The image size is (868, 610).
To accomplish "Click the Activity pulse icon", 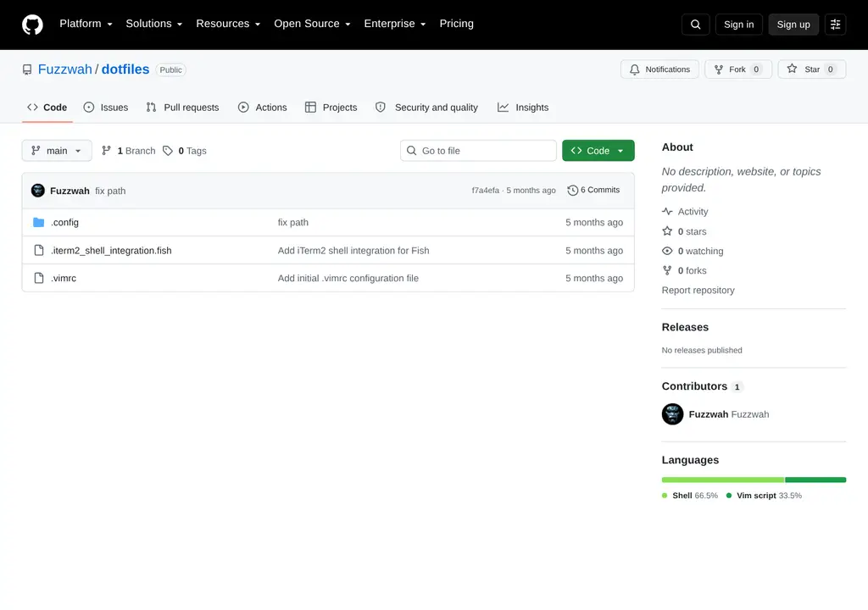I will point(667,212).
